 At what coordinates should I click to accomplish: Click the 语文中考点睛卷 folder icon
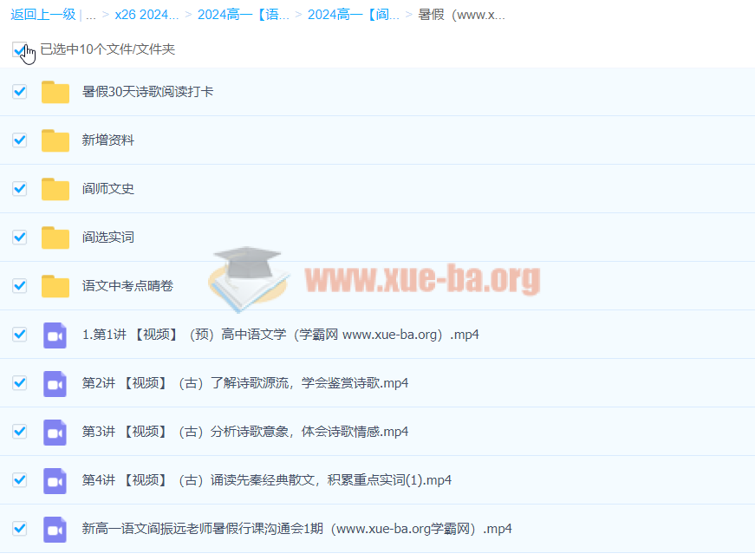pos(55,286)
